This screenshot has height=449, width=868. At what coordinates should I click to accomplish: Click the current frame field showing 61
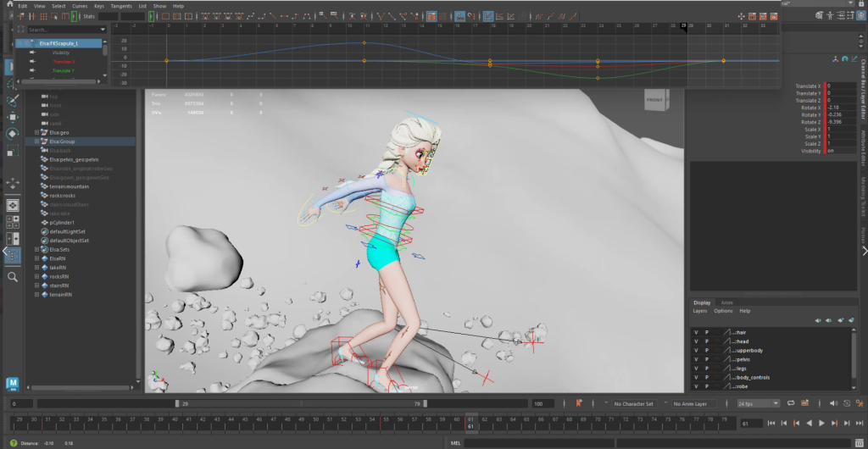(751, 424)
